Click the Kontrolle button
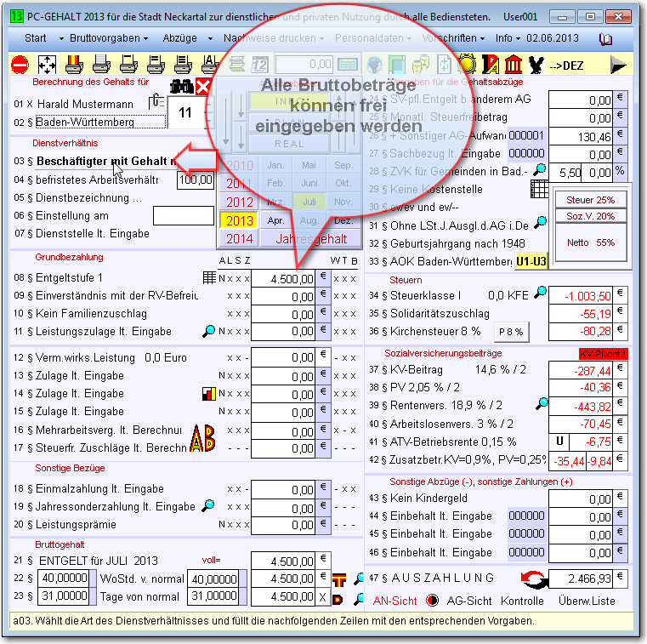This screenshot has height=644, width=647. [522, 601]
